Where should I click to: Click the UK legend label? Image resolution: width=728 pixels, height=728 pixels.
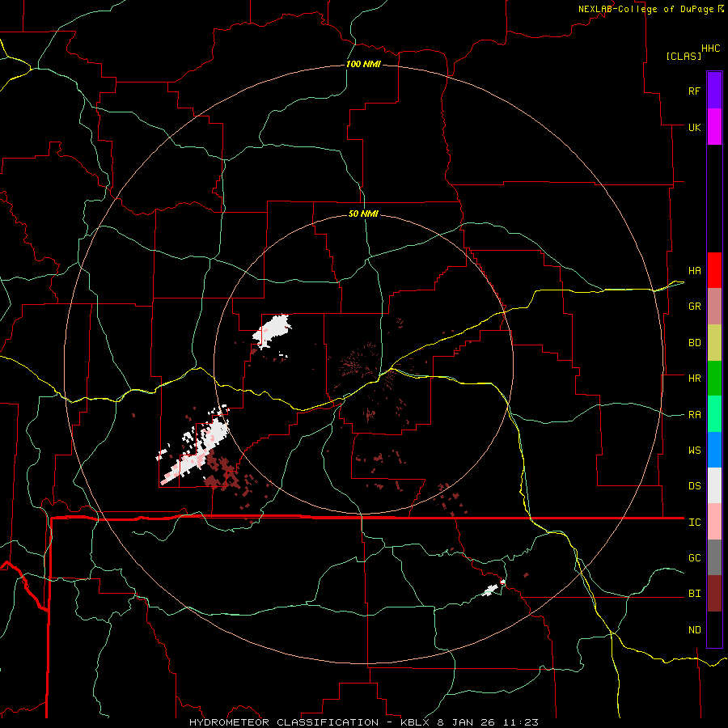point(695,128)
